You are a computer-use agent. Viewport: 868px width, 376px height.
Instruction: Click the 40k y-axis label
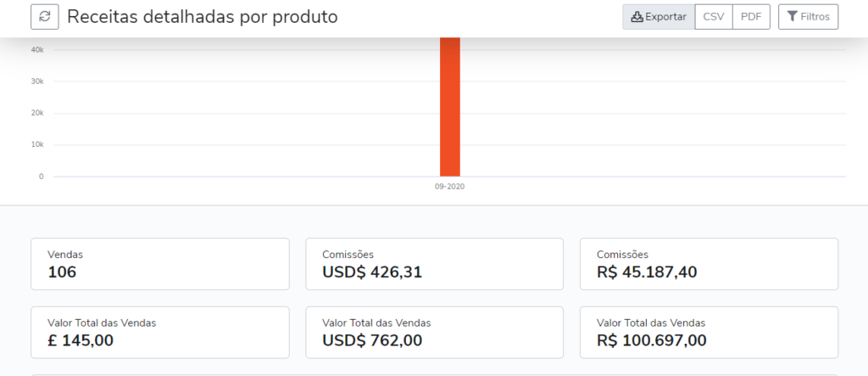click(x=37, y=50)
